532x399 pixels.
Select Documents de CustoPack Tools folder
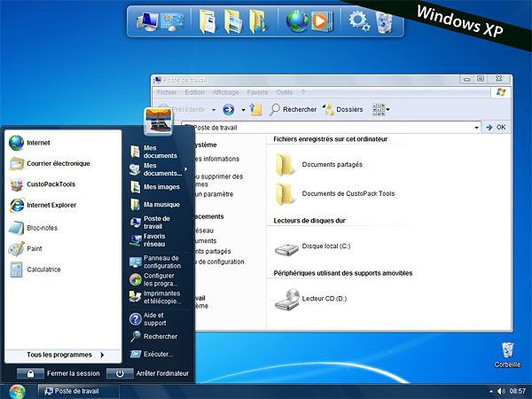click(335, 193)
